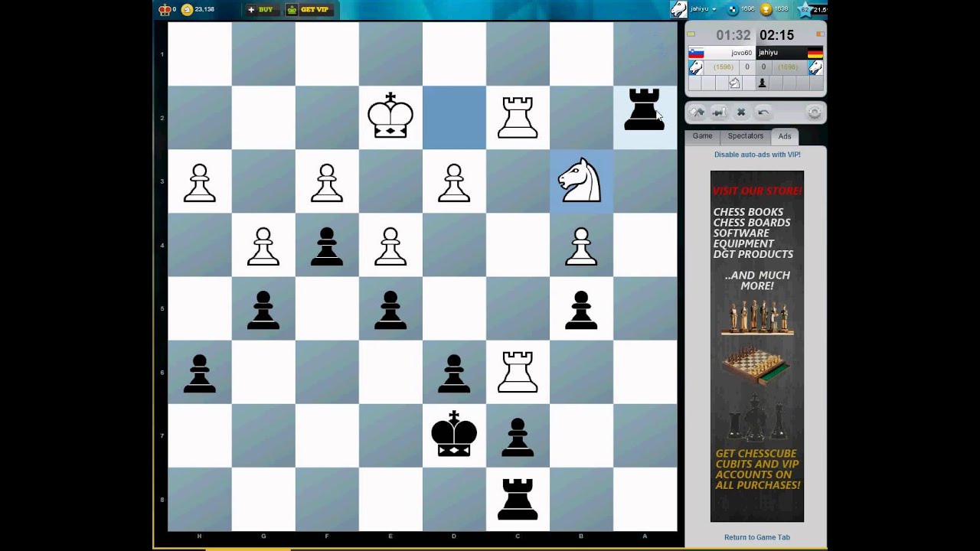Screen dimensions: 980x551
Task: Click the gold trophy icon
Action: [766, 9]
